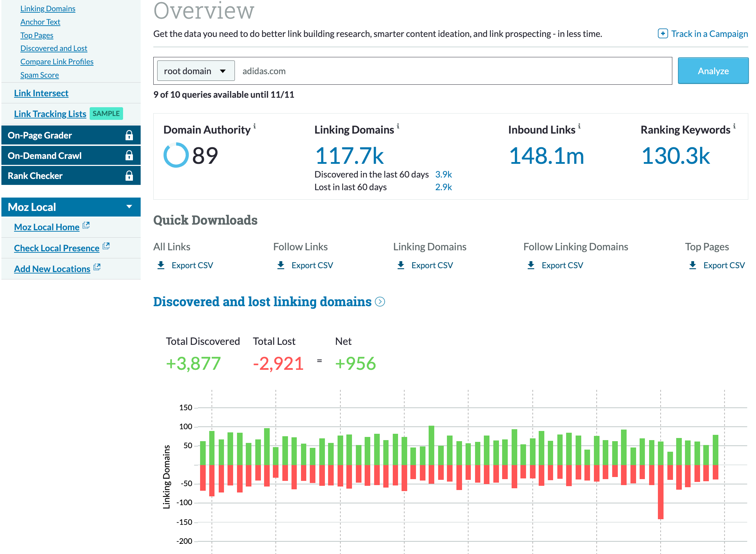Click the -2,921 Total Lost value
Screen dimensions: 756x554
click(x=278, y=363)
